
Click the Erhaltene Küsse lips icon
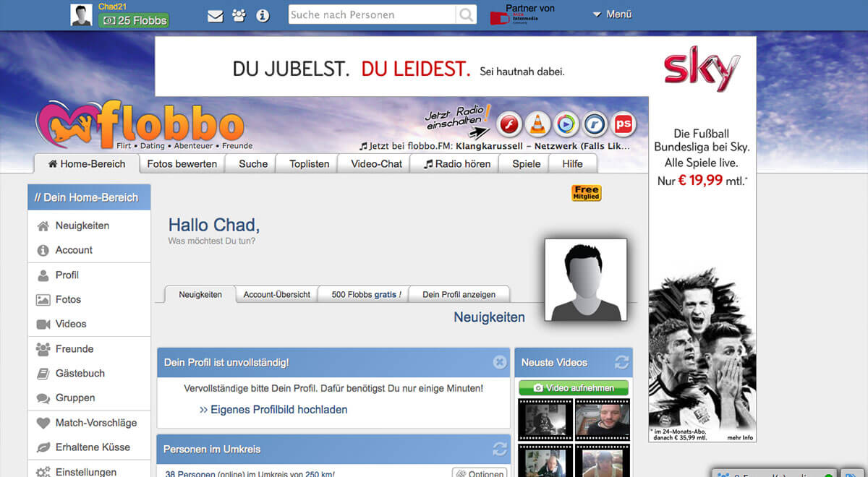tap(43, 447)
